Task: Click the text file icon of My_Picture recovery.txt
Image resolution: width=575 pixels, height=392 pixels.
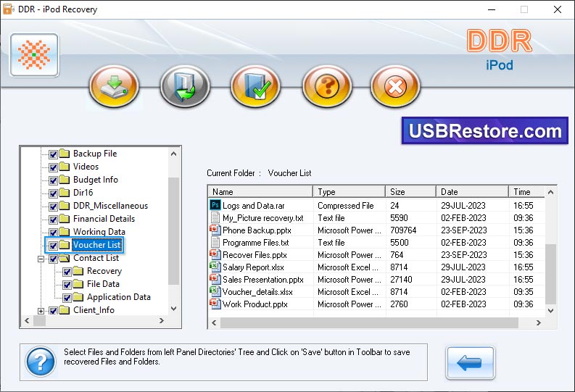Action: pos(215,217)
